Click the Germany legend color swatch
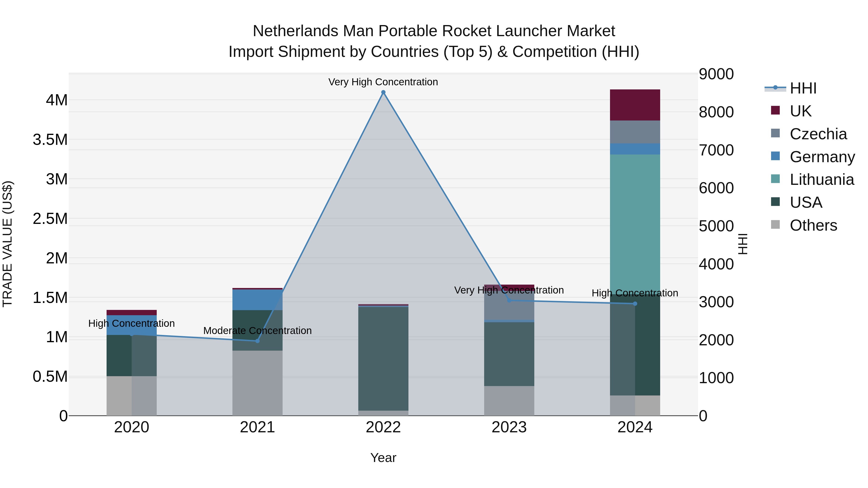 click(x=775, y=156)
